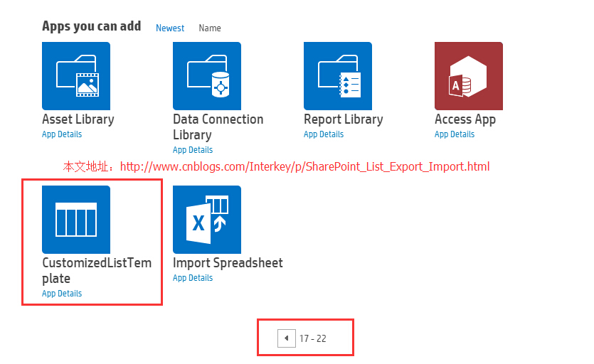Open the Asset Library app icon
594x364 pixels.
(x=76, y=76)
